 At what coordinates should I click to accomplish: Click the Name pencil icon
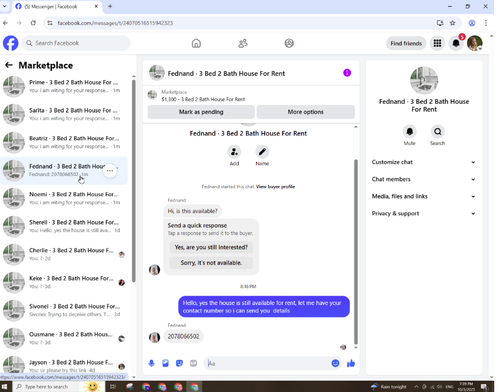pyautogui.click(x=262, y=152)
